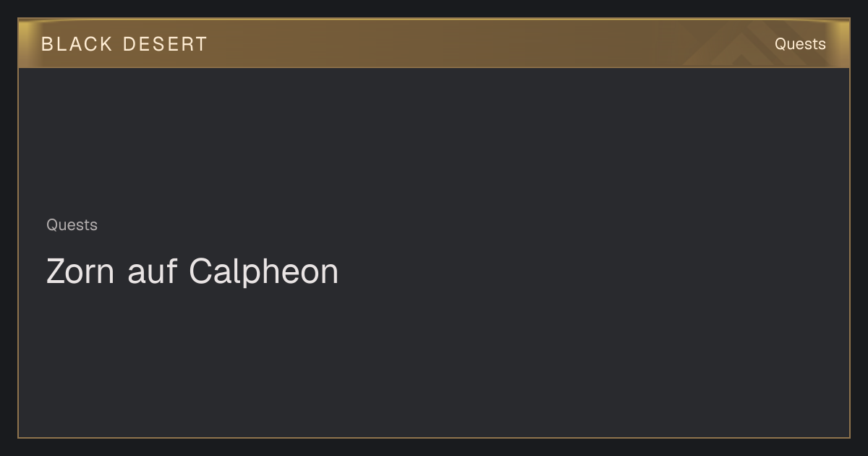
Task: Click the word BLACK in the logo
Action: point(77,44)
